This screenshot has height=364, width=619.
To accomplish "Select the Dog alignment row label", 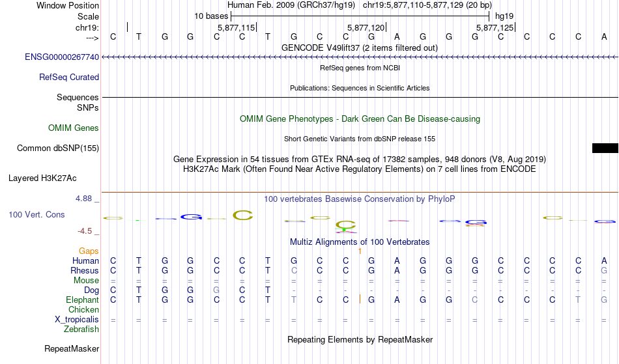I will (x=91, y=290).
